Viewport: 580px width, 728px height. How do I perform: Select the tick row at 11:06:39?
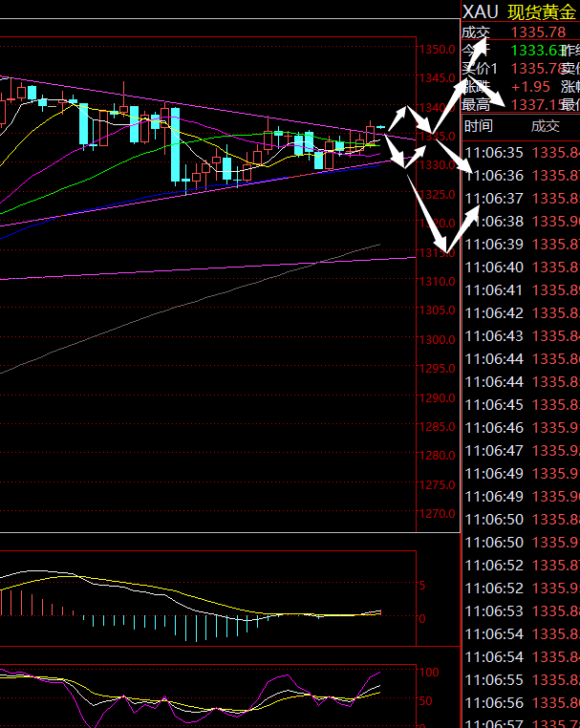pos(522,245)
